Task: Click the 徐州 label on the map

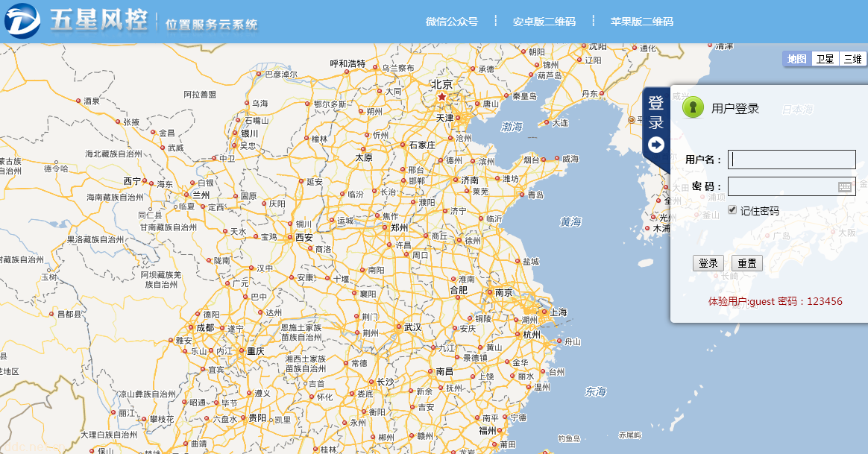Action: (473, 241)
